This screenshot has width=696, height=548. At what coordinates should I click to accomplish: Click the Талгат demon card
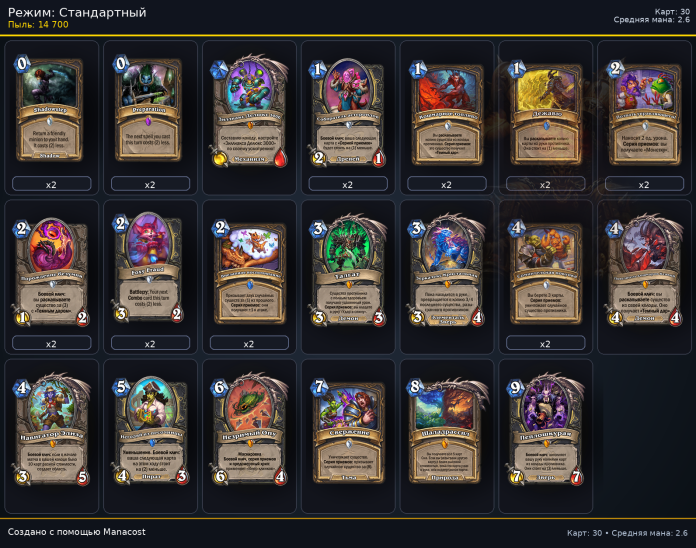click(348, 269)
